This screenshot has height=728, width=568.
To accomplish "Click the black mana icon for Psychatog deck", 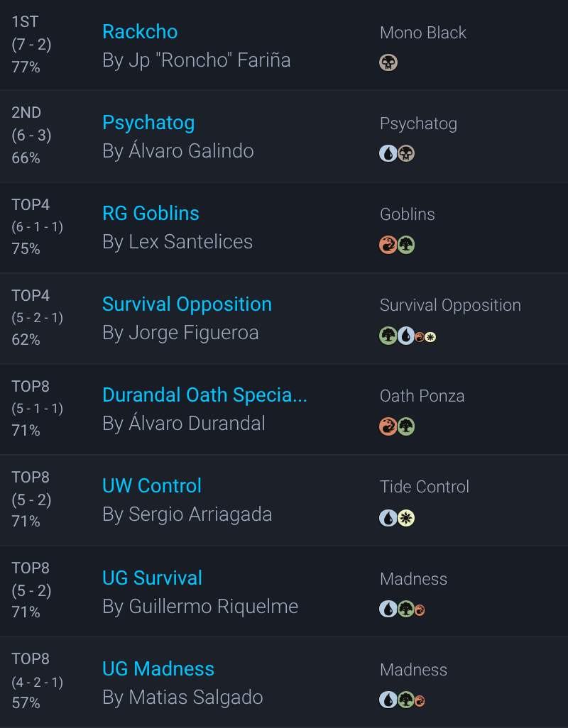I will click(406, 153).
